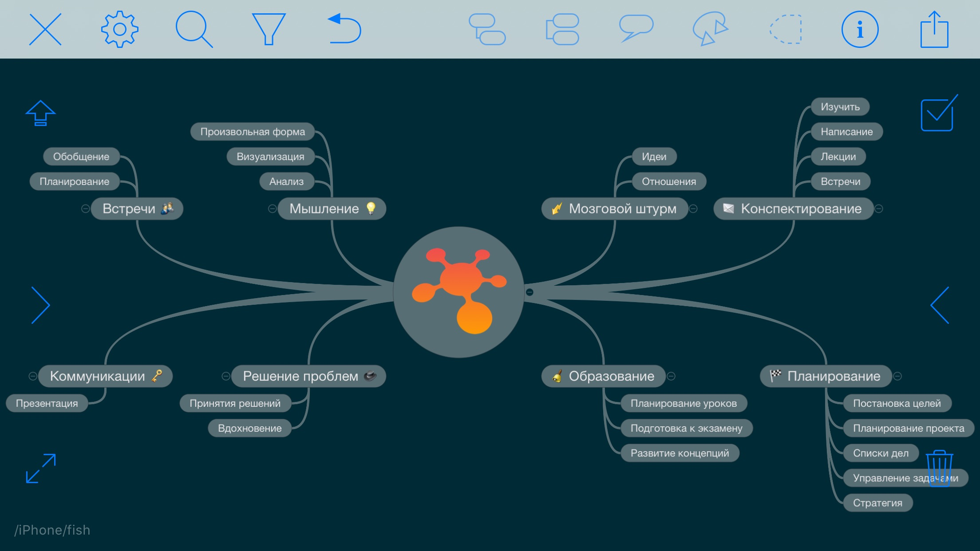Screen dimensions: 980x551
Task: Toggle the task checkbox icon
Action: click(938, 114)
